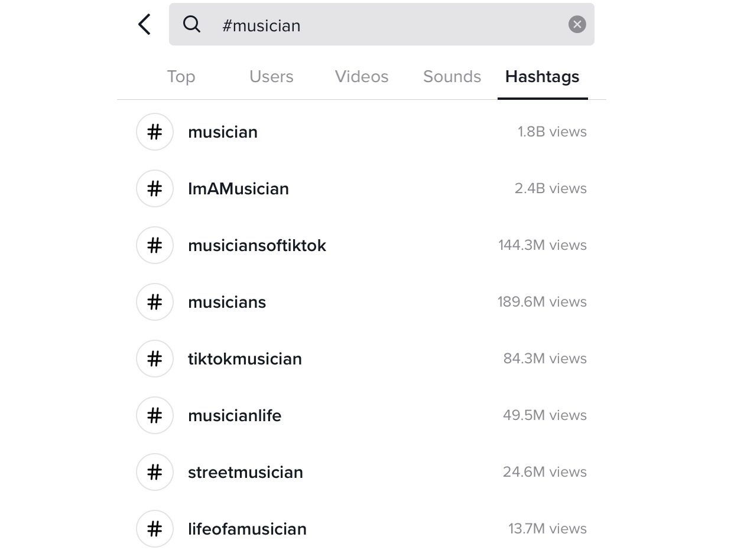The image size is (747, 560).
Task: Click the hashtag icon beside tiktokmusician
Action: 155,359
